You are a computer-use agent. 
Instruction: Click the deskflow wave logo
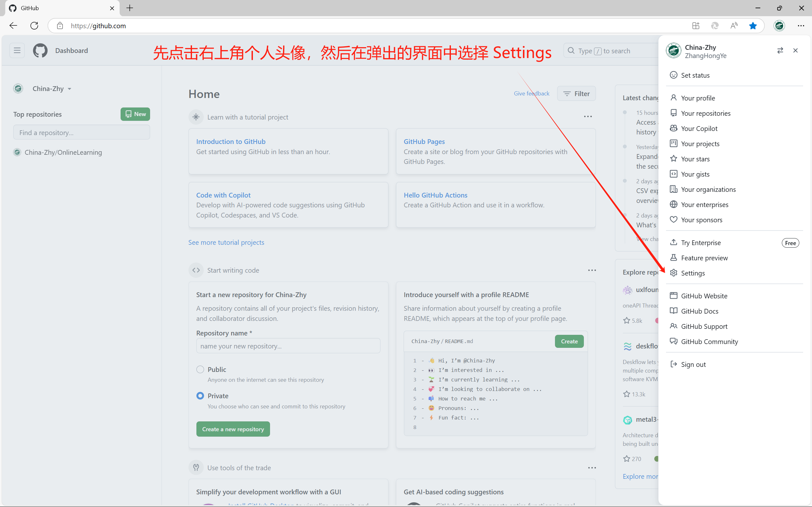pyautogui.click(x=627, y=346)
